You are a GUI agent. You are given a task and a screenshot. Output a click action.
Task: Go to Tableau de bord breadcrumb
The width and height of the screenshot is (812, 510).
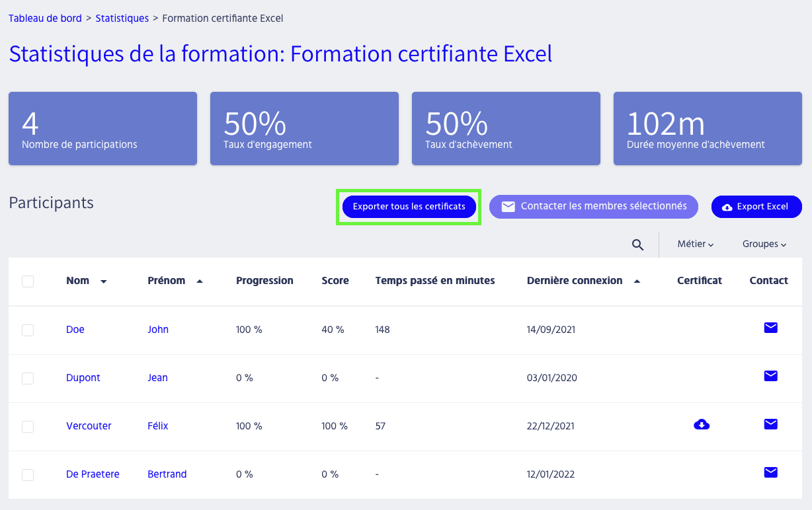(x=45, y=18)
